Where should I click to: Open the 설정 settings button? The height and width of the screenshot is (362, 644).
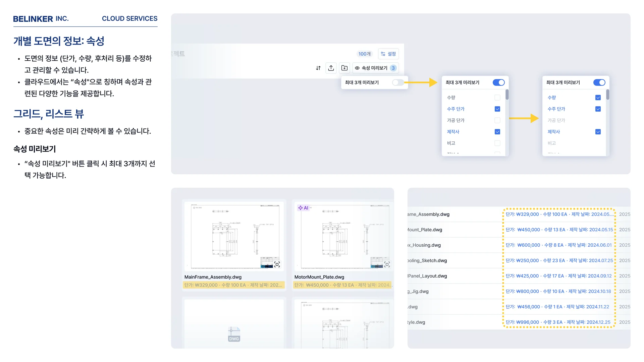(388, 54)
